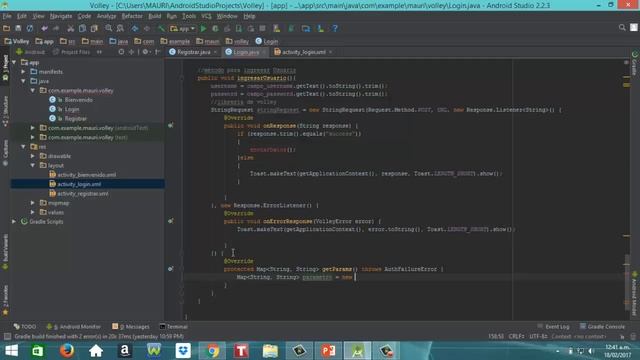Screen dimensions: 640x360
Task: Click the Make Project hammer icon
Action: coord(162,29)
